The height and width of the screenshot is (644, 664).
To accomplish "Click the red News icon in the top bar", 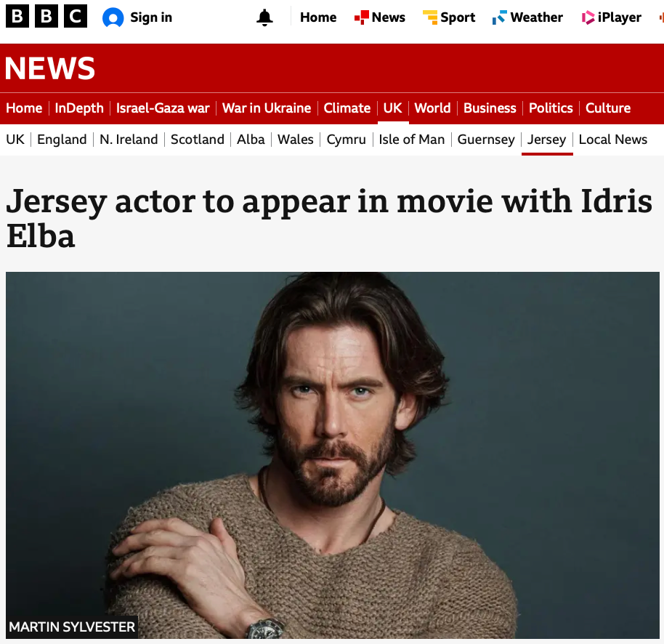I will (362, 17).
